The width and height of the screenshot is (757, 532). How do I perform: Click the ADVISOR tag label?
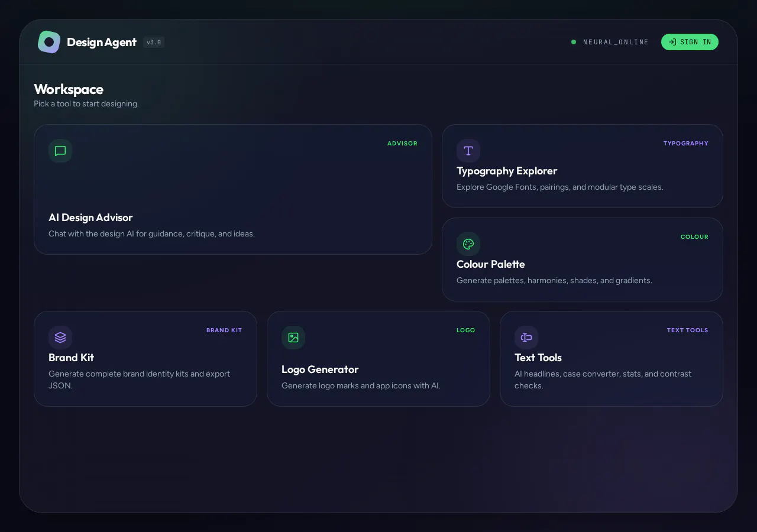click(402, 144)
